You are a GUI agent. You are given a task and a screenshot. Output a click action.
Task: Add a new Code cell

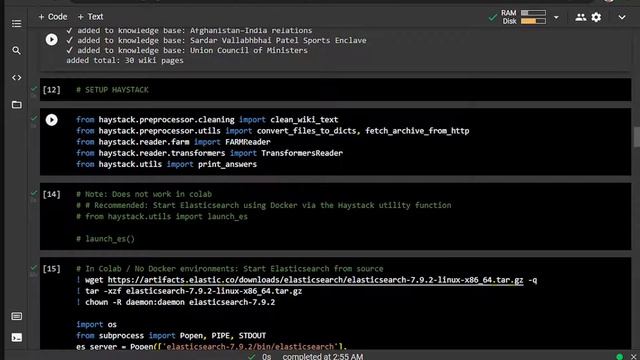[53, 17]
